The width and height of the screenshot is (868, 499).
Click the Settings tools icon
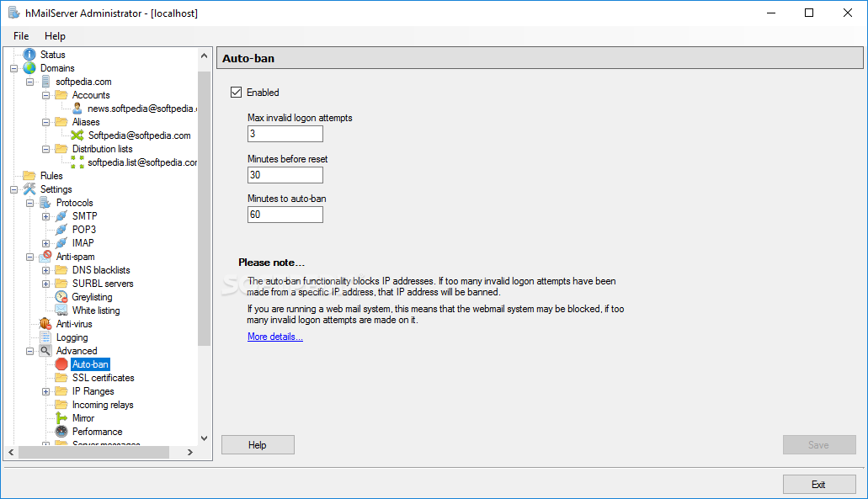[29, 189]
